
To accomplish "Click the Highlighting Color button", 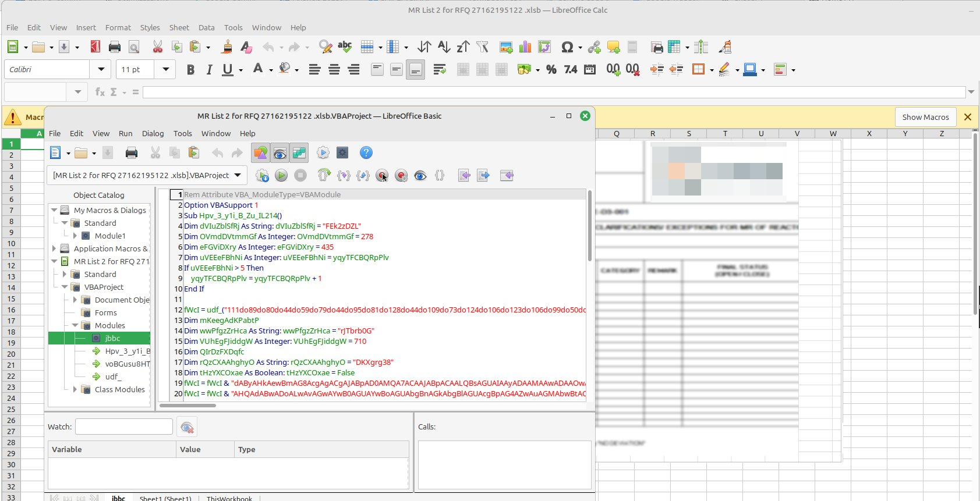I will pyautogui.click(x=284, y=69).
